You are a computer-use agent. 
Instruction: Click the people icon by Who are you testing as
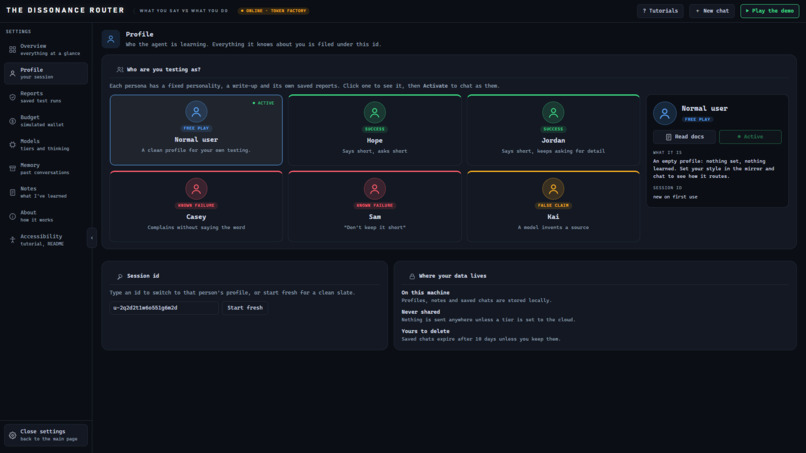120,69
